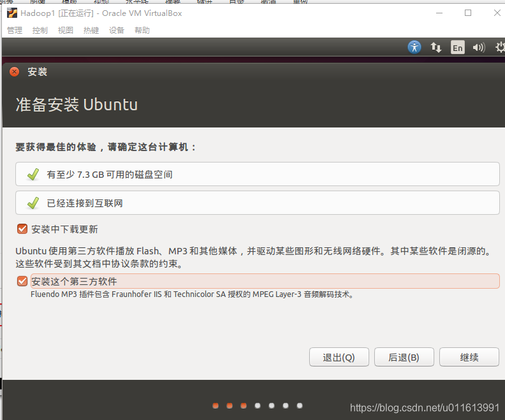
Task: Open the 帮助 menu
Action: pyautogui.click(x=142, y=30)
